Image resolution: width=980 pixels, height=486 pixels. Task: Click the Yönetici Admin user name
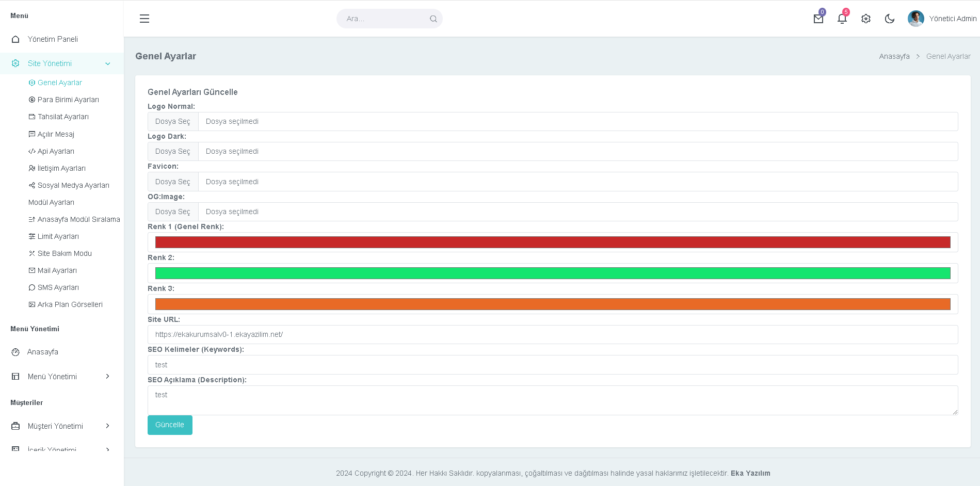tap(953, 19)
